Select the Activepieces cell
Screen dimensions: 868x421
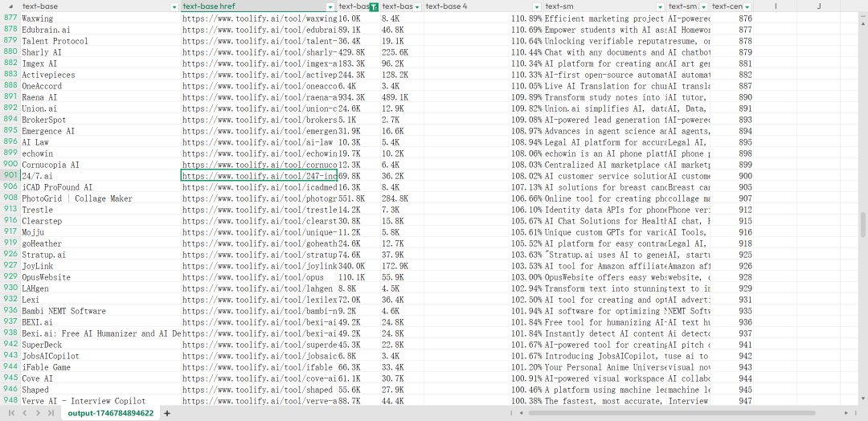pyautogui.click(x=100, y=75)
